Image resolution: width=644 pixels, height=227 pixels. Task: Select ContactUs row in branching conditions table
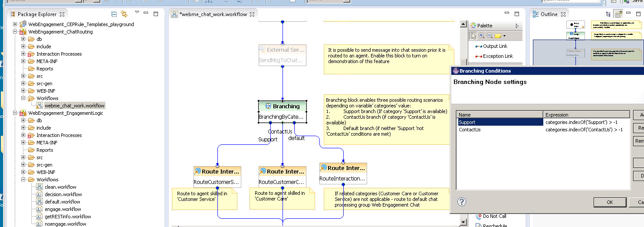(470, 130)
